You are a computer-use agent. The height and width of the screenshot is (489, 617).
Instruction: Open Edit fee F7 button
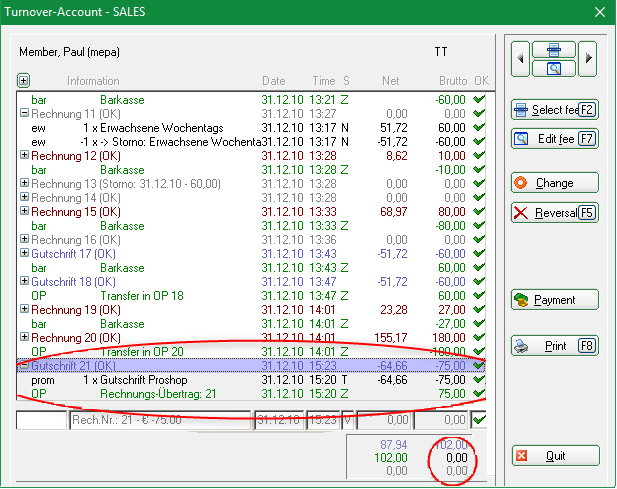[555, 139]
